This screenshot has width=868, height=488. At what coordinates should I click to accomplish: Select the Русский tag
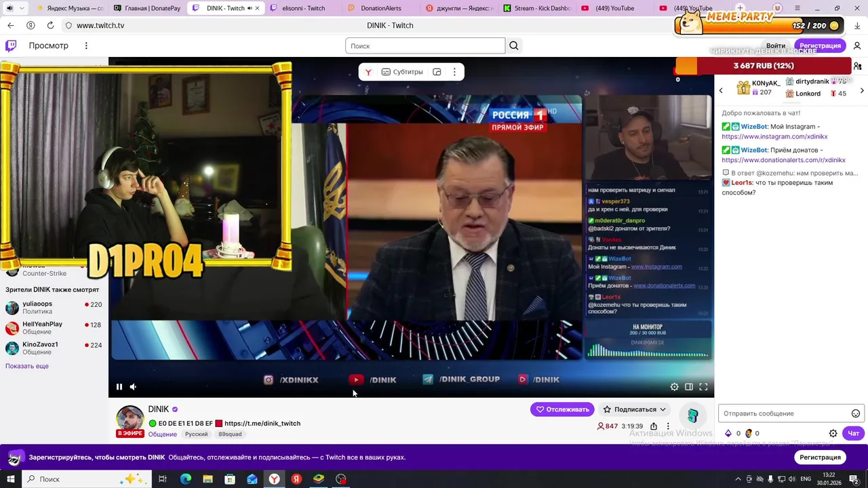tap(197, 434)
